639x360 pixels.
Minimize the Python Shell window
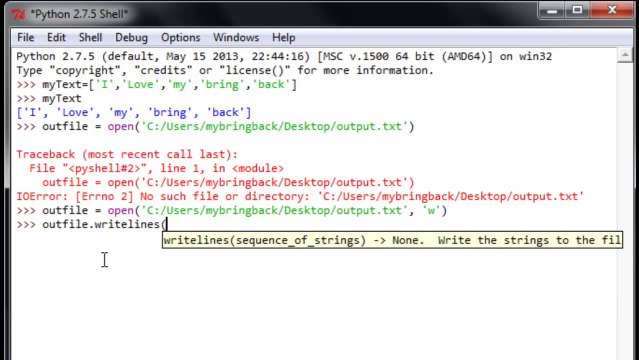[552, 10]
